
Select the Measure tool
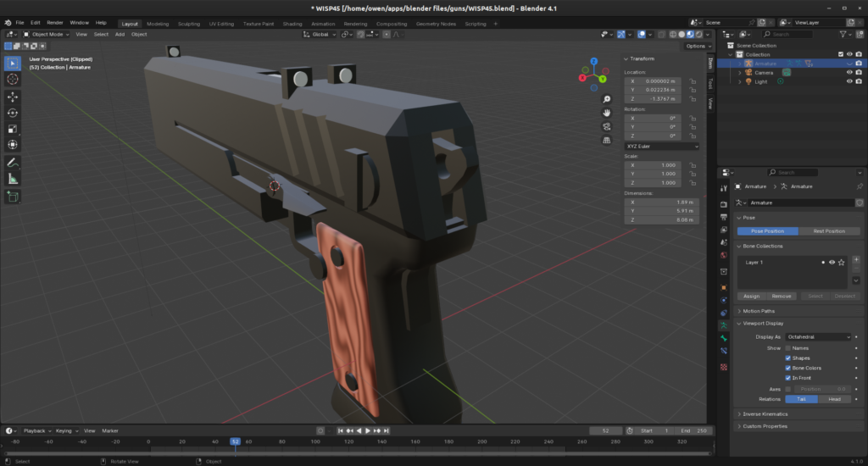click(13, 179)
